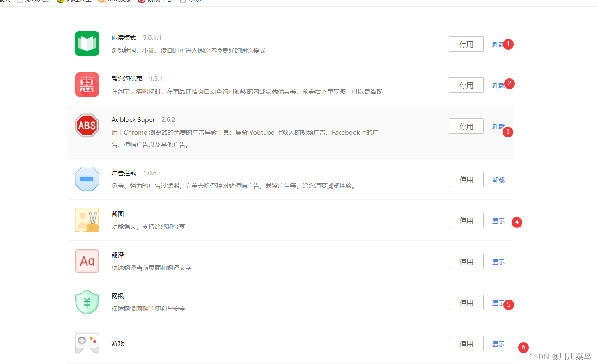The width and height of the screenshot is (597, 364).
Task: Select the 广告拦截 extension name
Action: 124,173
